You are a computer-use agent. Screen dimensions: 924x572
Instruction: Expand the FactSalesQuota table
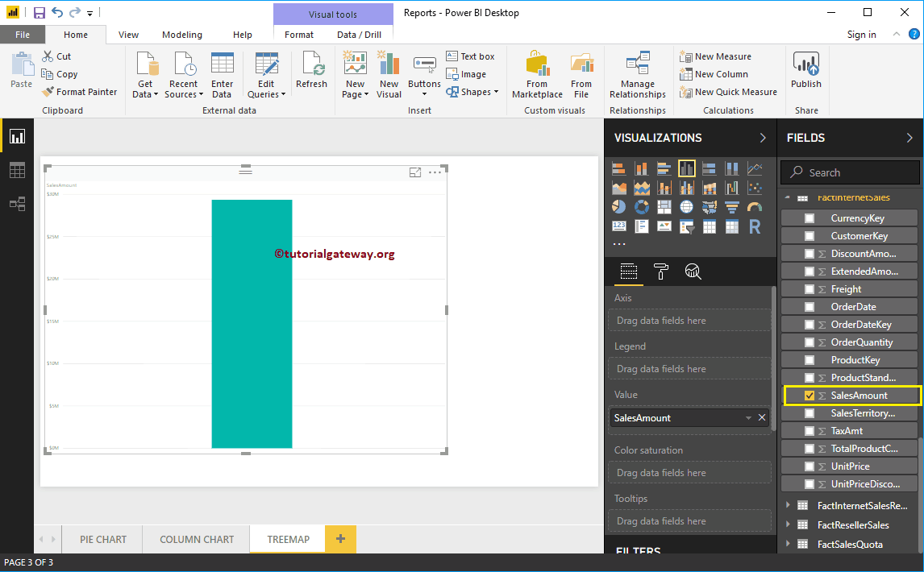(x=788, y=544)
